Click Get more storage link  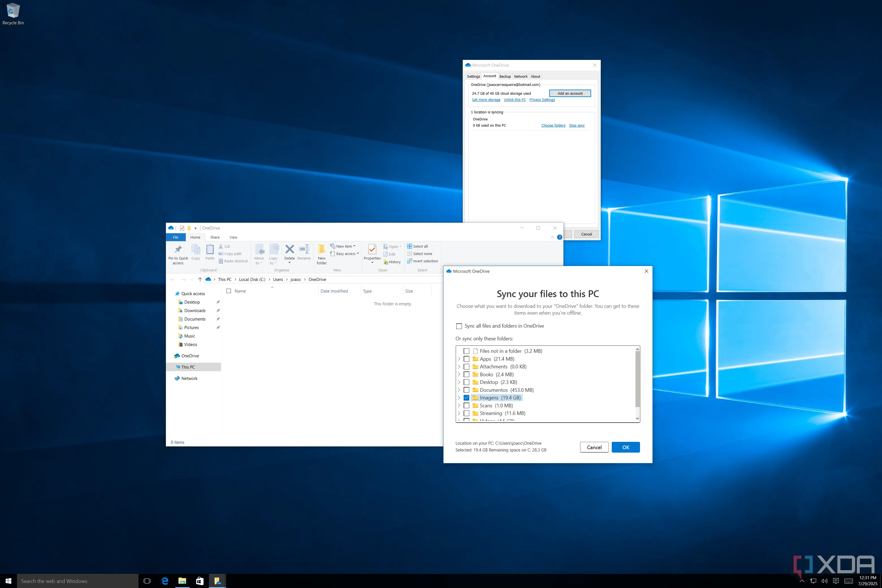click(x=486, y=100)
